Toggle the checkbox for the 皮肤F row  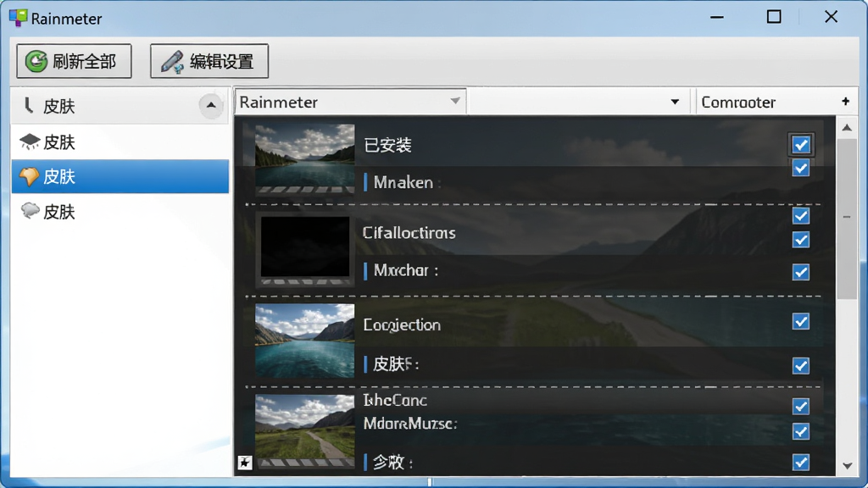(800, 366)
